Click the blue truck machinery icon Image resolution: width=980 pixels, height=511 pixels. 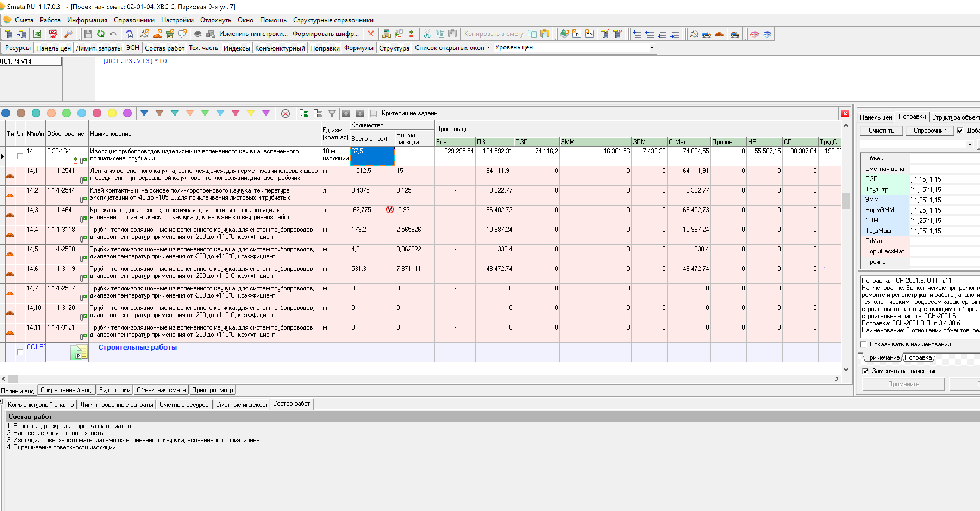point(706,34)
